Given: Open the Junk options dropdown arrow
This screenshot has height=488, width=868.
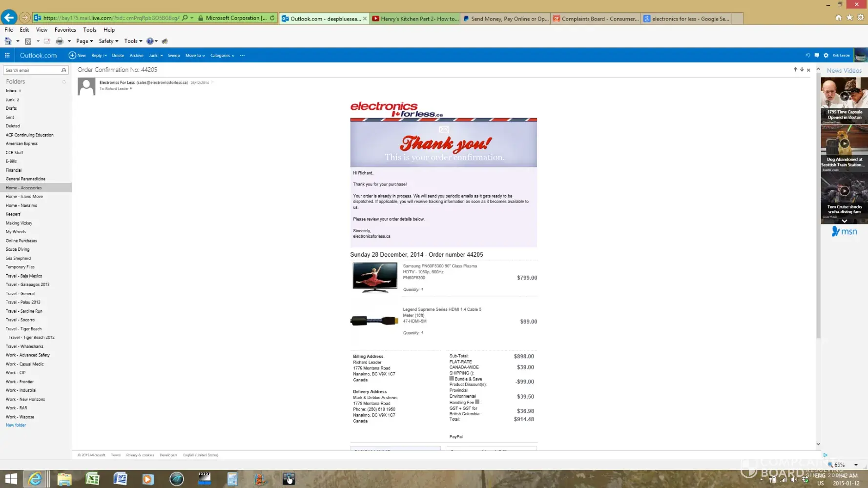Looking at the screenshot, I should 161,56.
